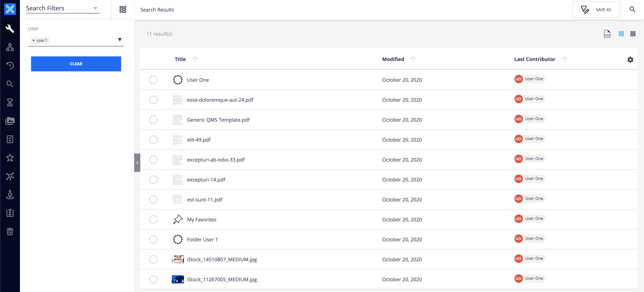Click the SAVE AS button

[596, 10]
